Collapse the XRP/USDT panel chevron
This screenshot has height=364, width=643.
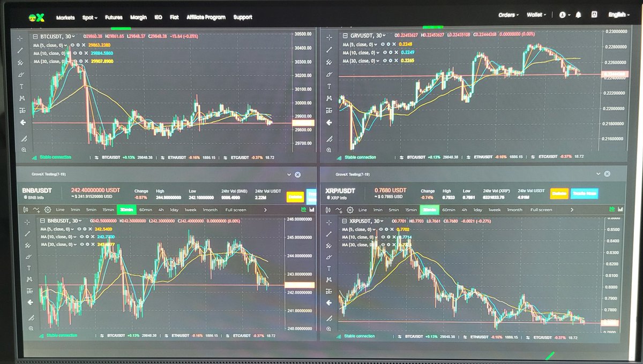599,174
